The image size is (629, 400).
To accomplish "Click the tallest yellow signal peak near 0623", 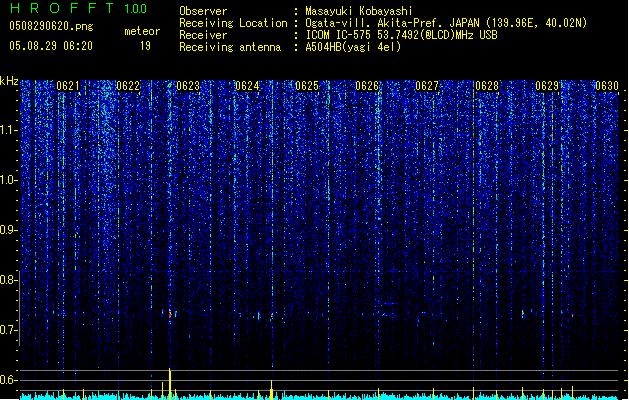I will [170, 384].
